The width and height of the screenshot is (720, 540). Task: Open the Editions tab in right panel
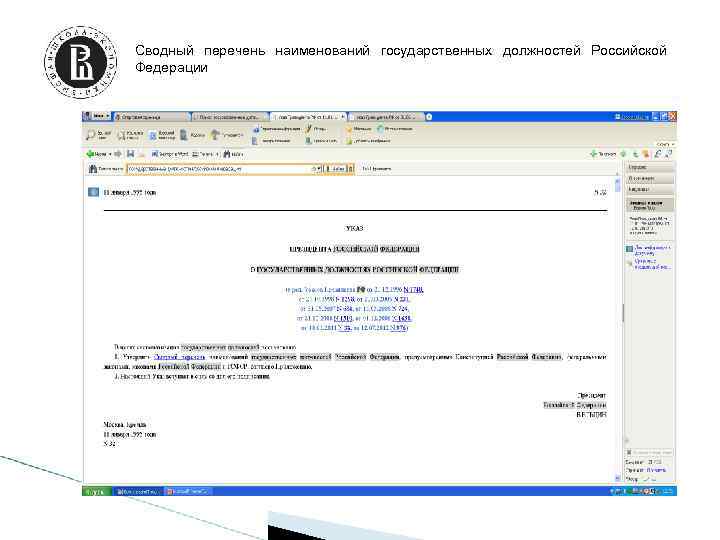(x=649, y=189)
